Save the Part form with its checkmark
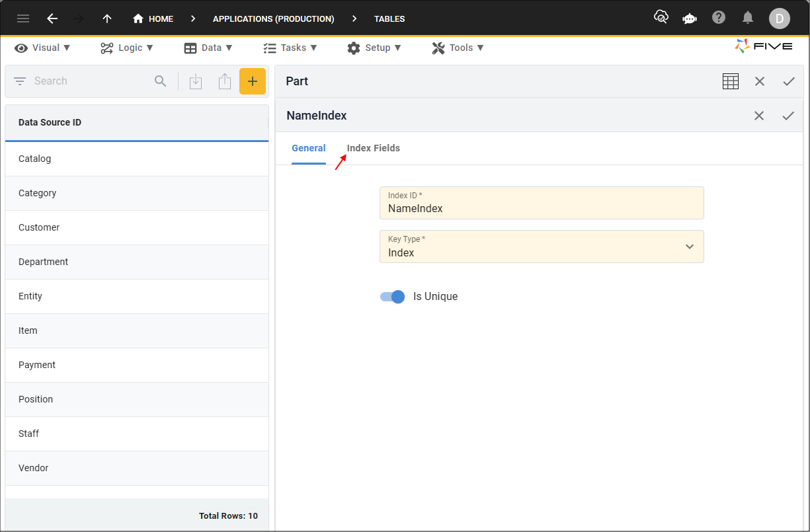This screenshot has width=810, height=532. click(789, 81)
